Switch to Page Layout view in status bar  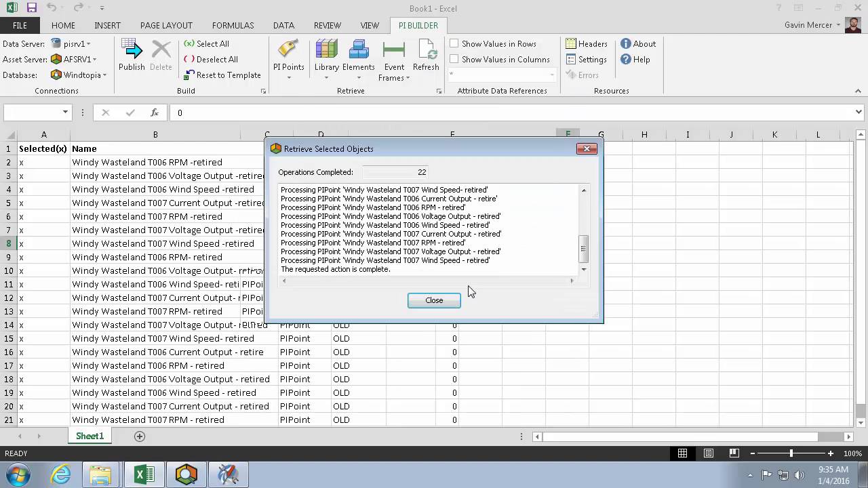(708, 453)
